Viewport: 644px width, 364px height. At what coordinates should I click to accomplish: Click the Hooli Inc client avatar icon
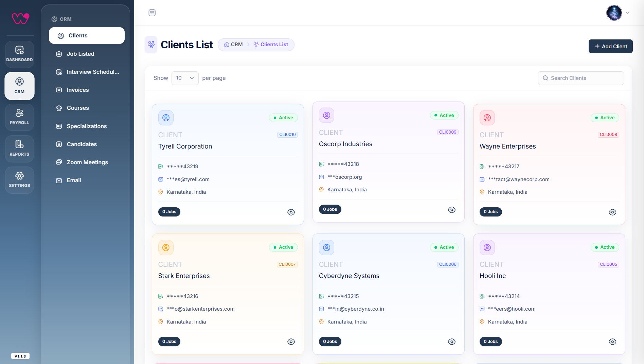point(487,247)
